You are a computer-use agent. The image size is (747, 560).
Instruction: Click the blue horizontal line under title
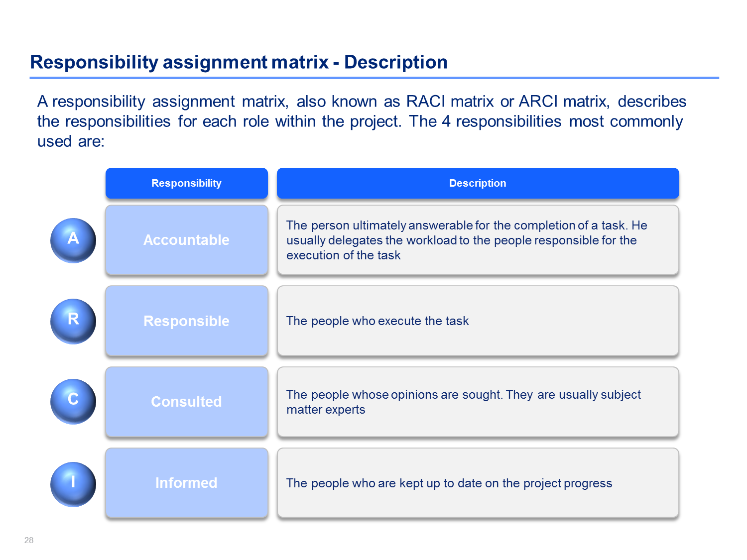click(x=374, y=78)
